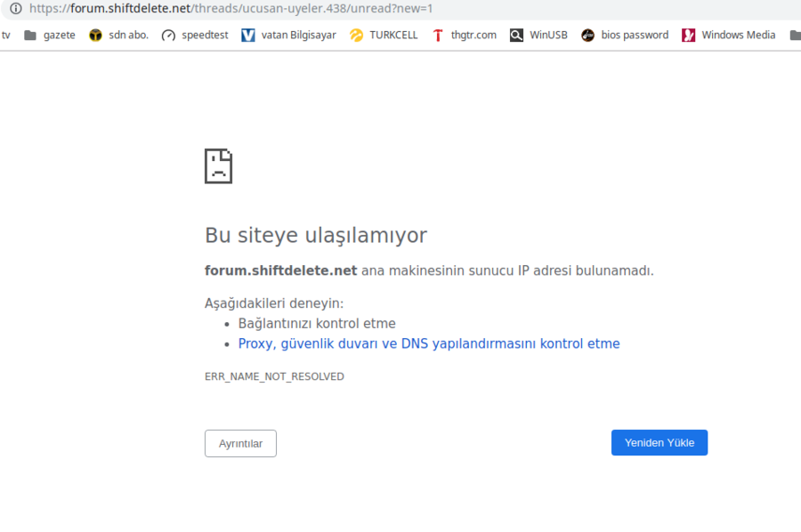Click the site info icon in address bar
Screen dimensions: 801x532
(16, 8)
